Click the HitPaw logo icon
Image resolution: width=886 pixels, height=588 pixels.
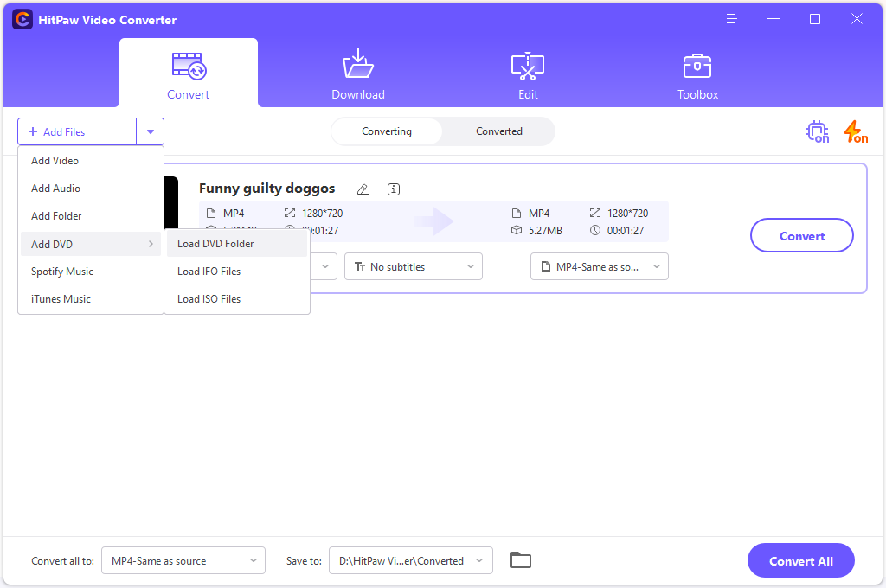pyautogui.click(x=22, y=20)
